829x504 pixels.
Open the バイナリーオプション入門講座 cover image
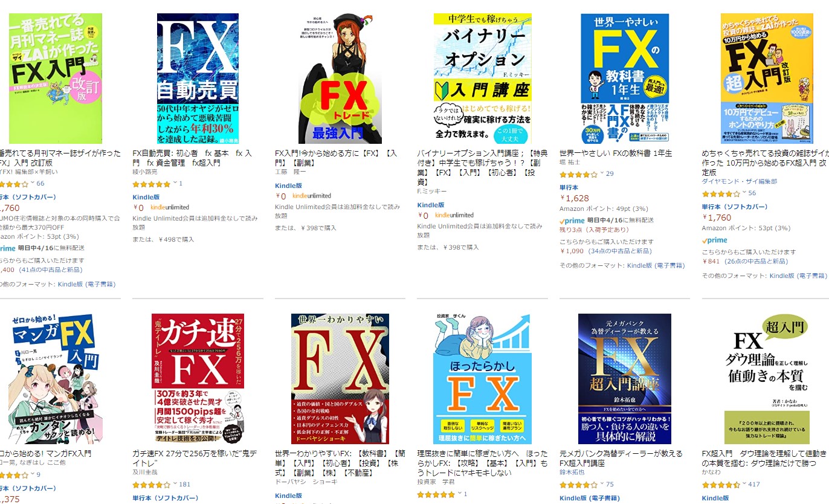[482, 79]
